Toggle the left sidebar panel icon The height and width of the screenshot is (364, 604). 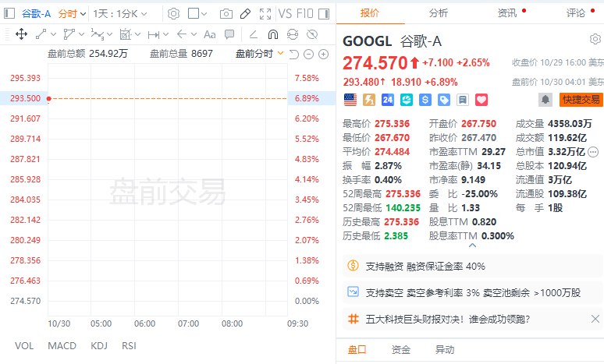tap(9, 14)
